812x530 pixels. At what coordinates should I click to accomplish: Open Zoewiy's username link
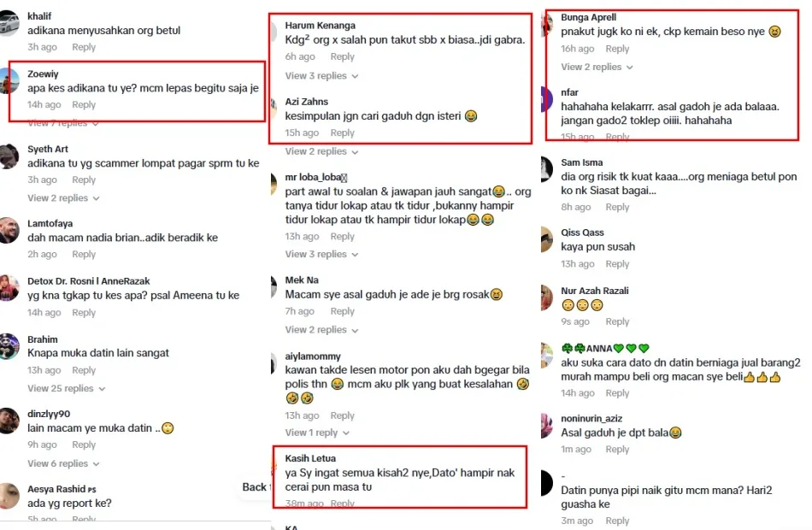[43, 74]
